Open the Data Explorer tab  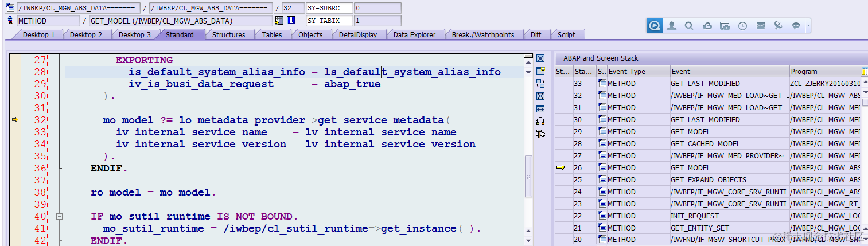coord(414,34)
